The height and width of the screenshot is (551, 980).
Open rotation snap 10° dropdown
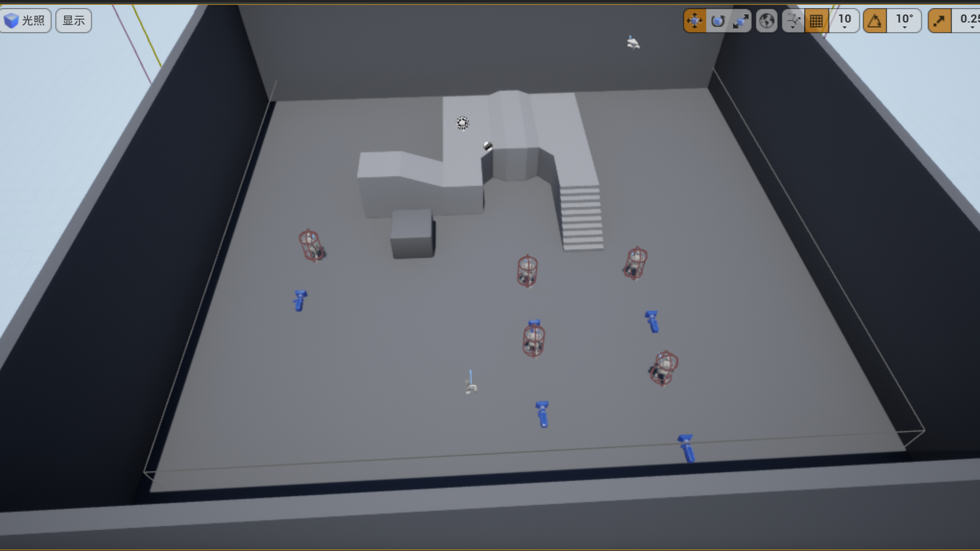(x=904, y=21)
